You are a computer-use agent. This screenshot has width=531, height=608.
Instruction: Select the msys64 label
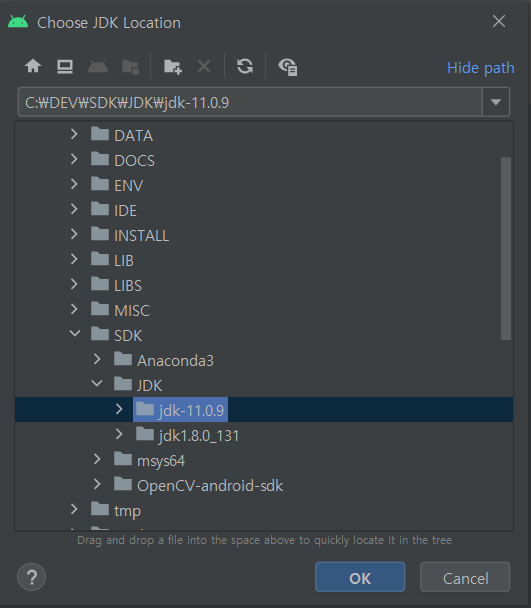pos(161,461)
